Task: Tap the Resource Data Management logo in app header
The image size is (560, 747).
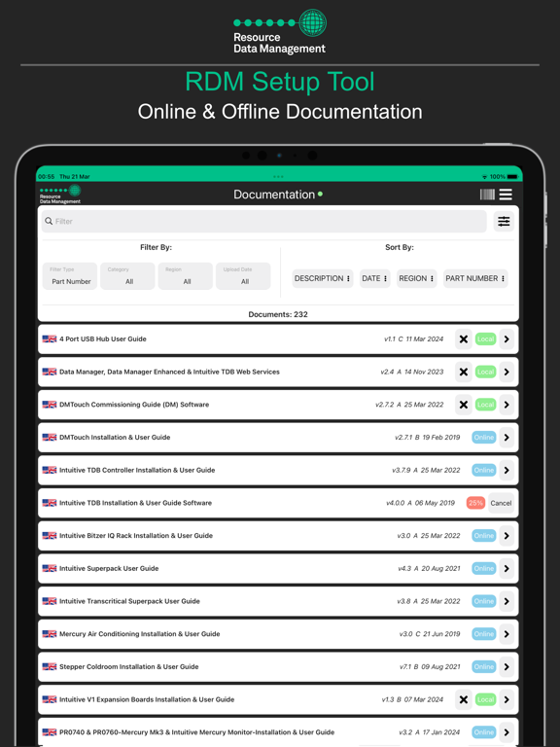Action: tap(60, 195)
